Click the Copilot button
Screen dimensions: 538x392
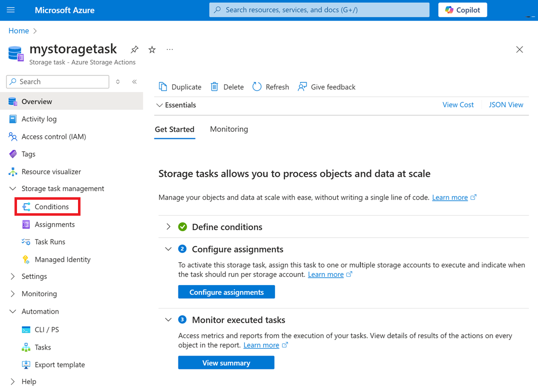click(x=462, y=10)
